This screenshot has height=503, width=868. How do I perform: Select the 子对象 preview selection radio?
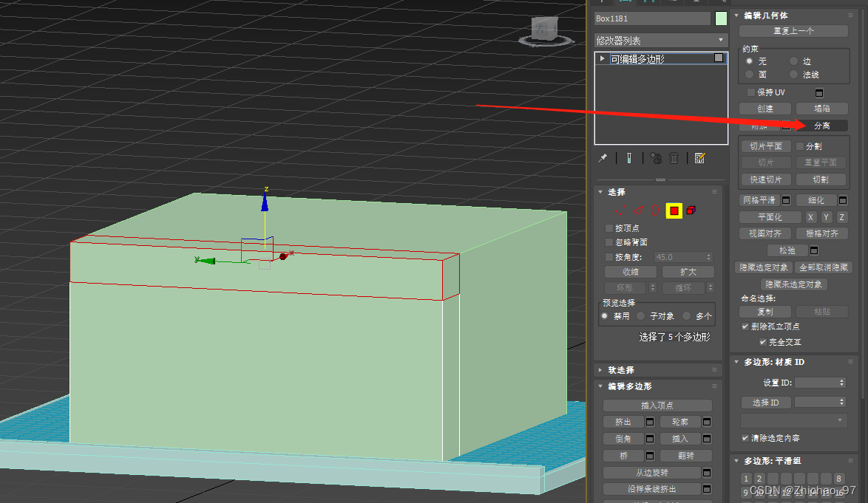[641, 316]
